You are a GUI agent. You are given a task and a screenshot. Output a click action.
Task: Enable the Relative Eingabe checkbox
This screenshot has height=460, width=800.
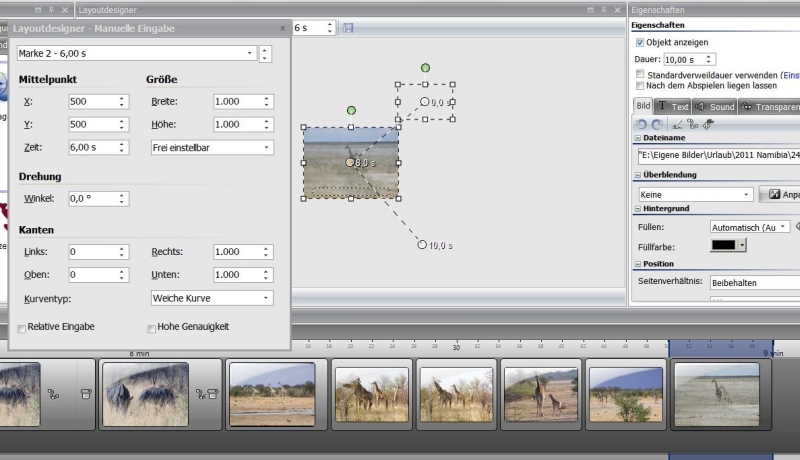point(22,327)
